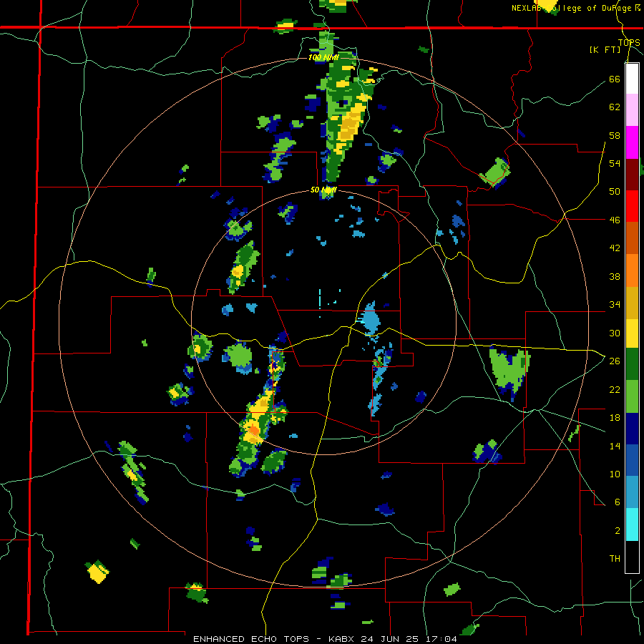
Task: Click legend value '2'
Action: 618,531
